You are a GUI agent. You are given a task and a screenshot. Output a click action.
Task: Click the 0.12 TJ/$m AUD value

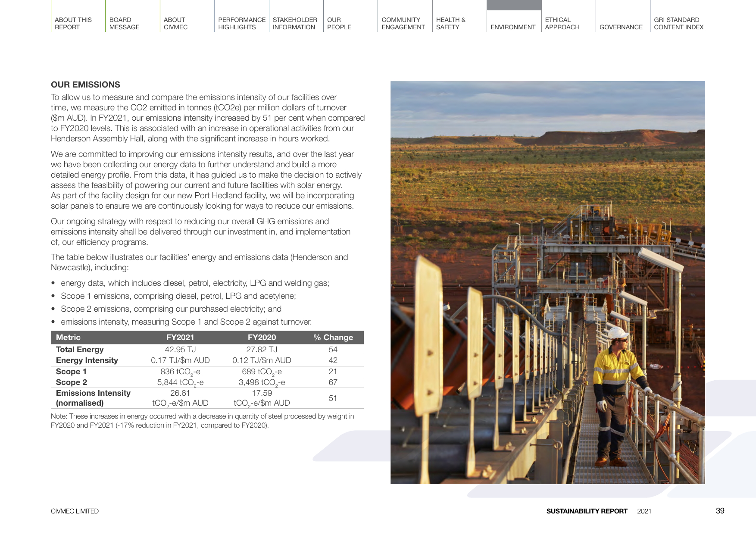(x=262, y=360)
